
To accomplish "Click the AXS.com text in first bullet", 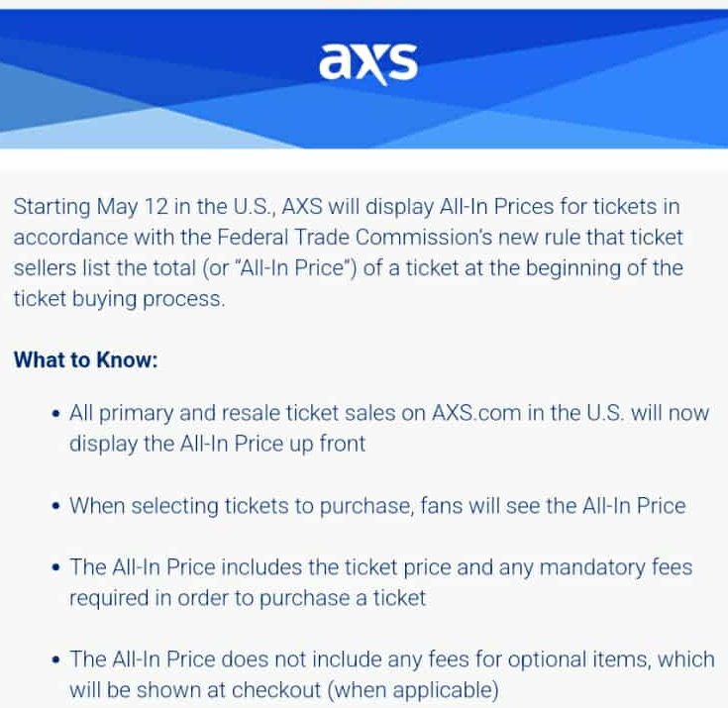I will coord(480,413).
